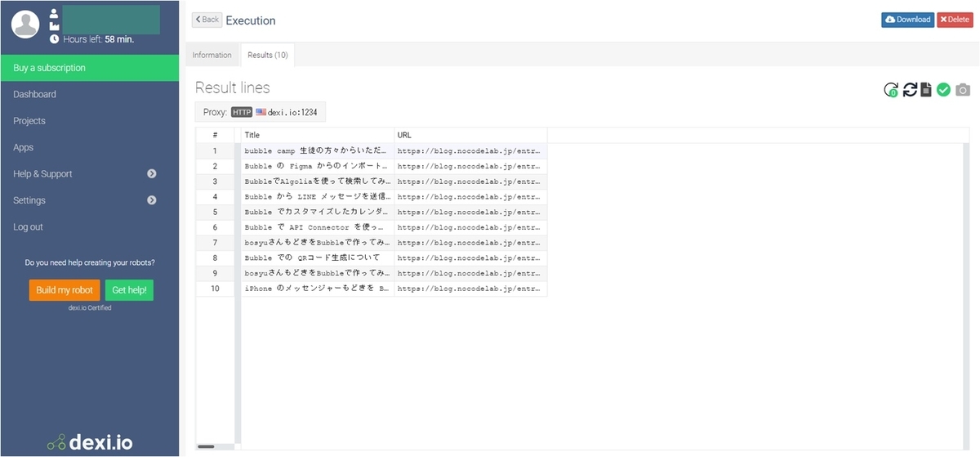
Task: Select the title cell 'Bubble で API Connector'
Action: coord(318,227)
